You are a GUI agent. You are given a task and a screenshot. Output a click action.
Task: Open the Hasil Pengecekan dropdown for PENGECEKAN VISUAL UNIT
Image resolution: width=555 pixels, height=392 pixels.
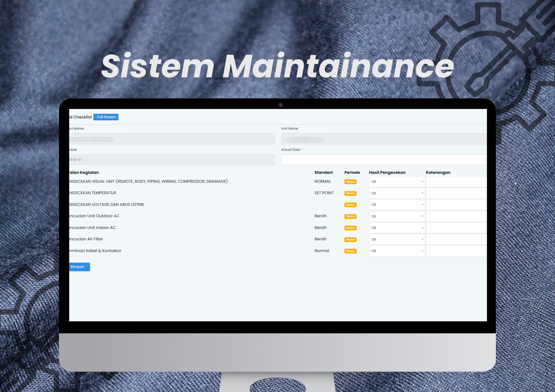[397, 182]
